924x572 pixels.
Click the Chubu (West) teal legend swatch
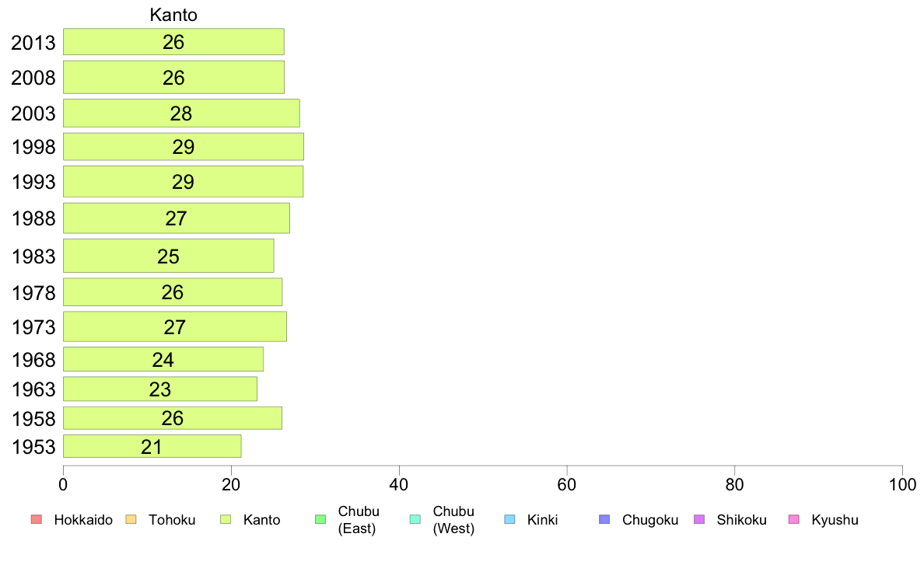point(415,519)
